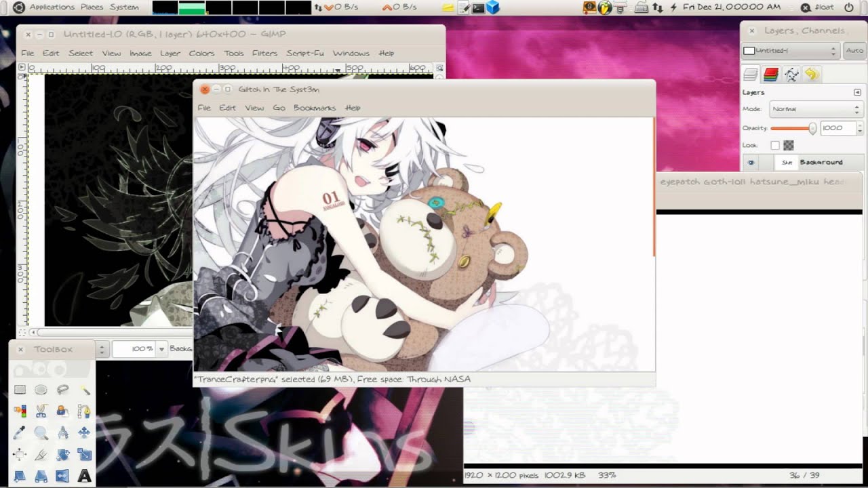Screen dimensions: 868x488
Task: Select the Paths pen tool
Action: (x=85, y=411)
